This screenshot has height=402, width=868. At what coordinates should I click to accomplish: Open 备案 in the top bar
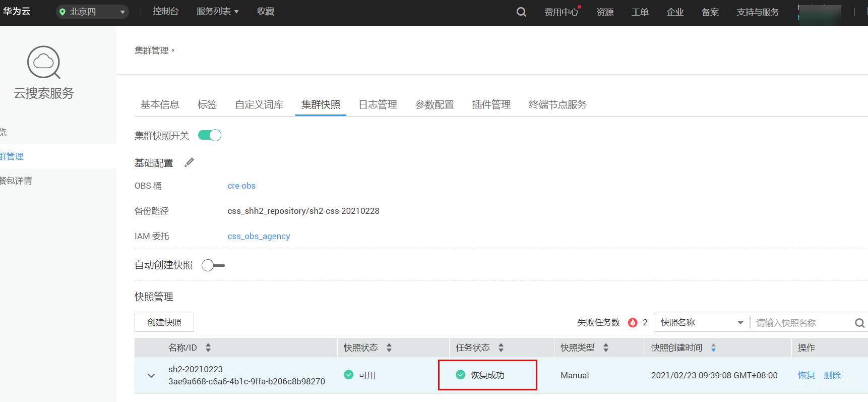click(x=710, y=12)
